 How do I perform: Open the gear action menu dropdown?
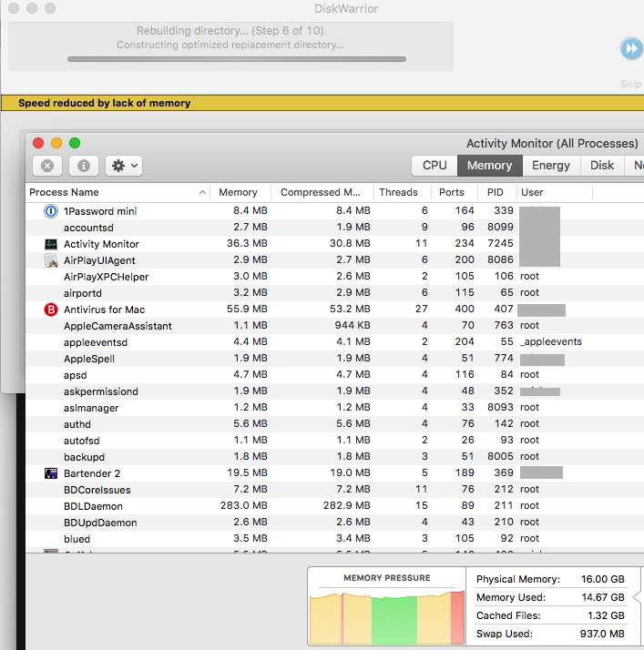coord(124,166)
